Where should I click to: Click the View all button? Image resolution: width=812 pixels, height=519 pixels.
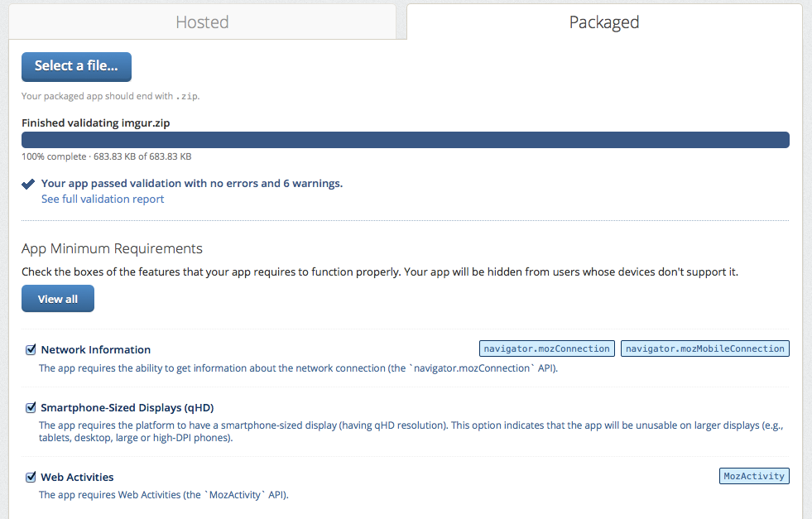(58, 299)
